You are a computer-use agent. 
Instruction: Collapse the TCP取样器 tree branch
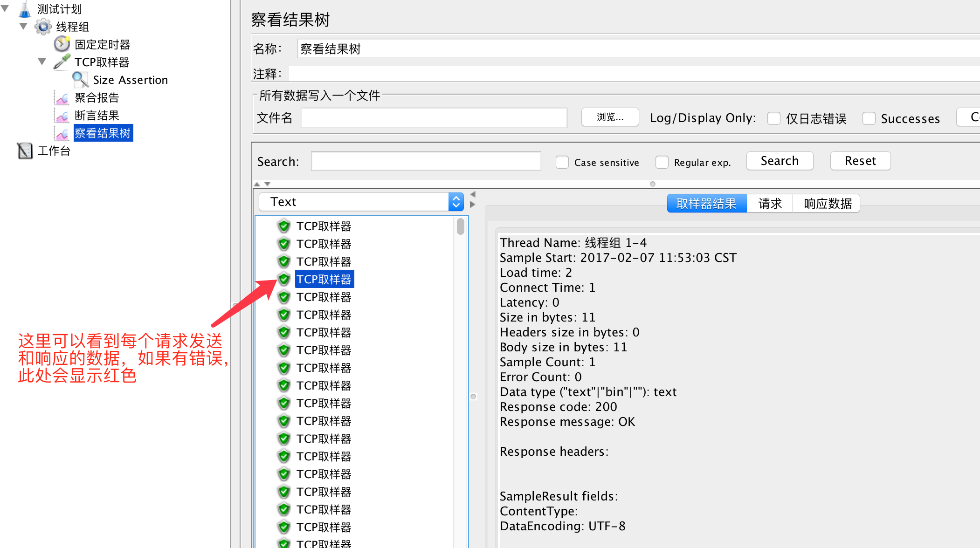(x=41, y=62)
